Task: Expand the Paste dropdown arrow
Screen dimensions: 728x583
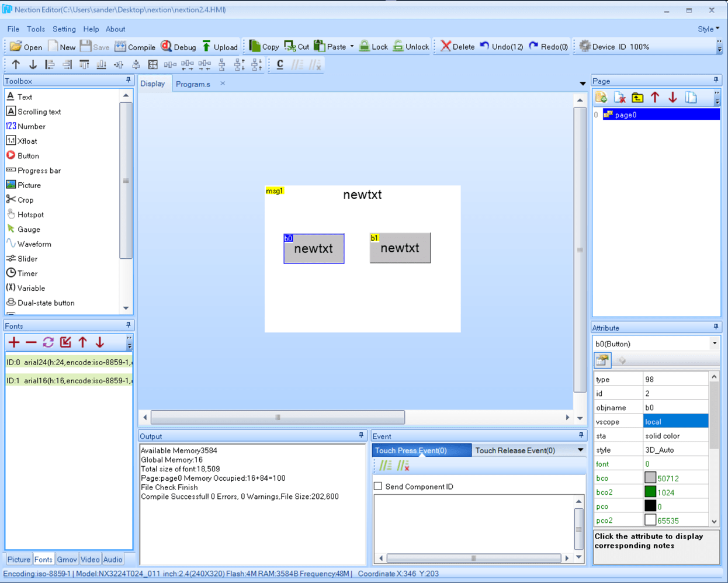Action: (352, 47)
